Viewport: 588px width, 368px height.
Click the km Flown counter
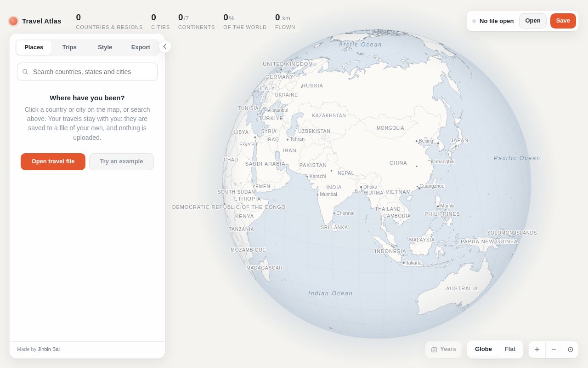(x=285, y=22)
